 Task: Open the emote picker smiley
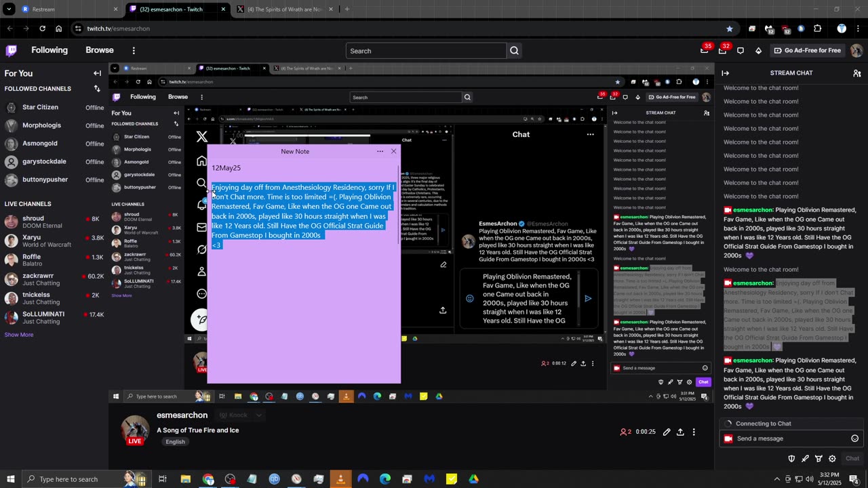(x=854, y=439)
